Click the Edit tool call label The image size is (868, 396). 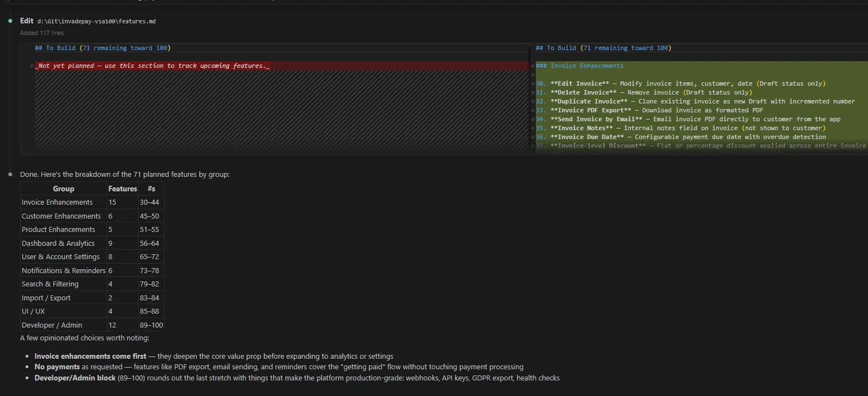point(27,21)
